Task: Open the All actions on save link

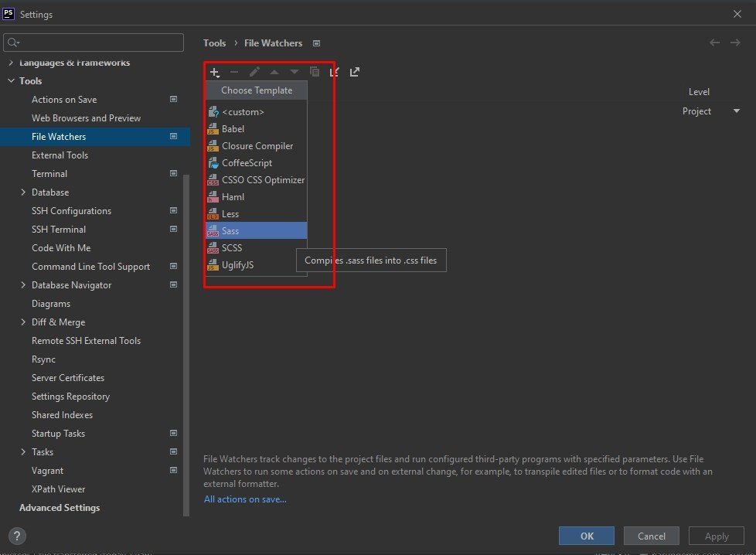Action: [245, 499]
